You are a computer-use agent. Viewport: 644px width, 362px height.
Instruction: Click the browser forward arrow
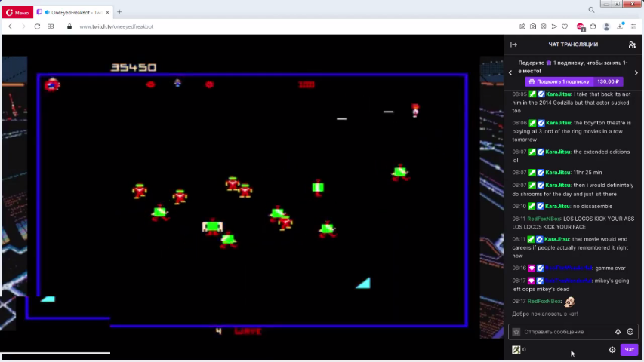coord(23,26)
